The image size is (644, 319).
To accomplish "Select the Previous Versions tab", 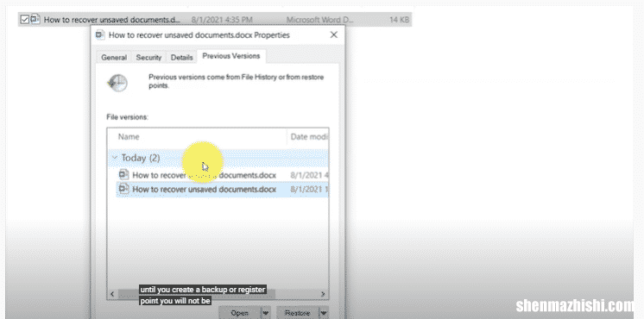I will pos(231,56).
